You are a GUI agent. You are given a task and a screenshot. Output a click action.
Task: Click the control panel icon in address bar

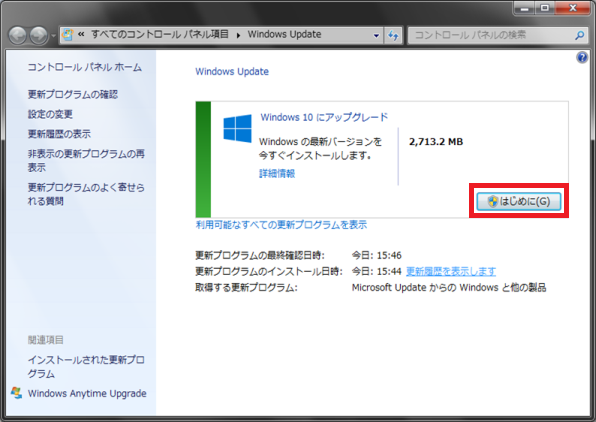coord(68,35)
